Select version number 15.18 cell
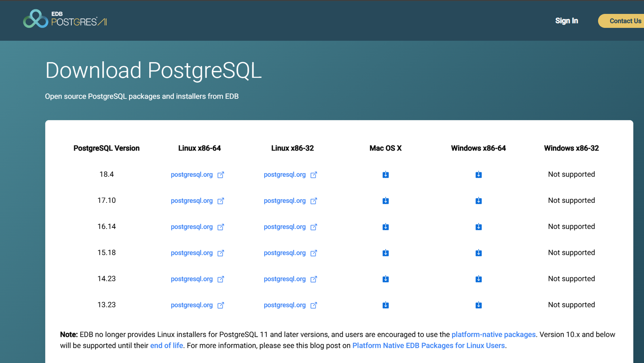 107,253
